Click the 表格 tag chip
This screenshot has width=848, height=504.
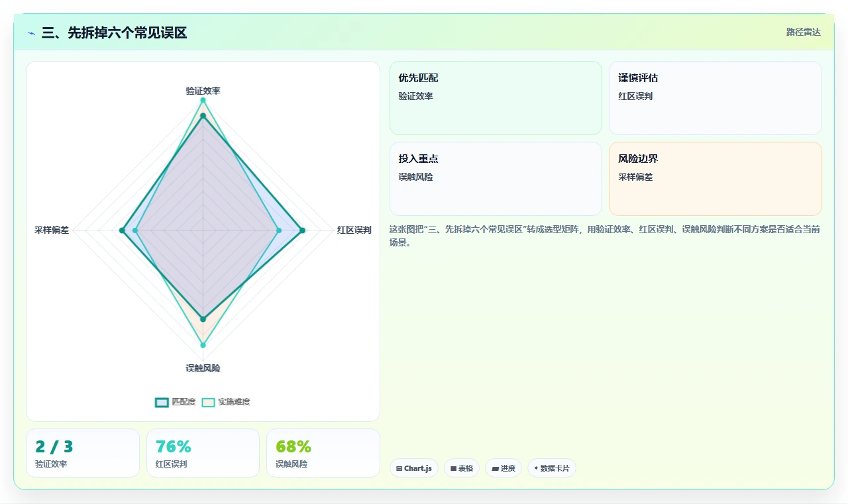462,468
